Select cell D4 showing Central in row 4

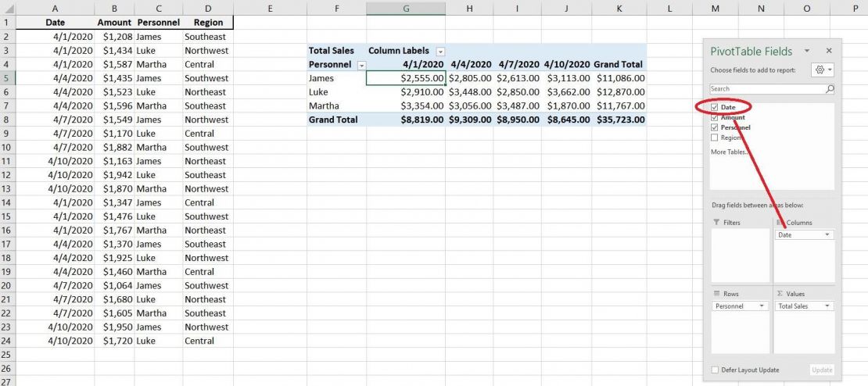pos(208,64)
